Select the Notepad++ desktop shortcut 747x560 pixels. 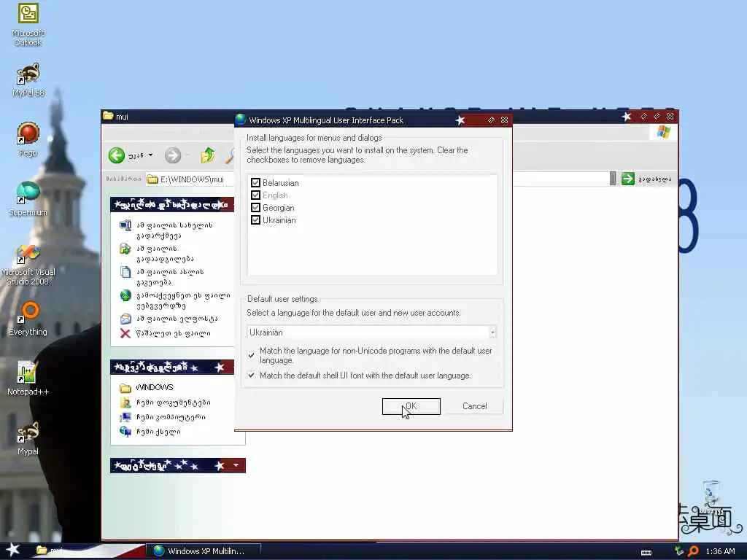tap(28, 378)
